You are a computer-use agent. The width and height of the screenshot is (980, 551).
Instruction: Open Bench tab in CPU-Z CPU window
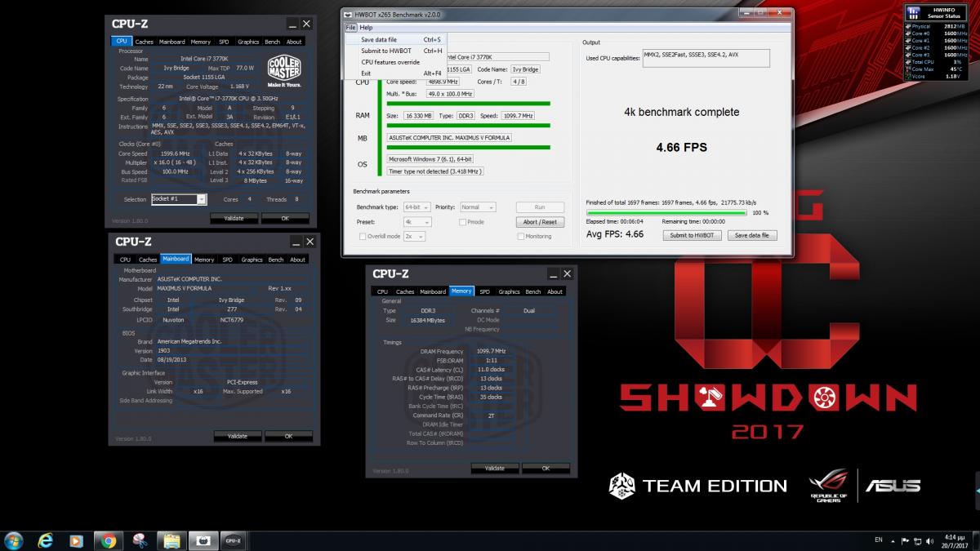tap(272, 41)
